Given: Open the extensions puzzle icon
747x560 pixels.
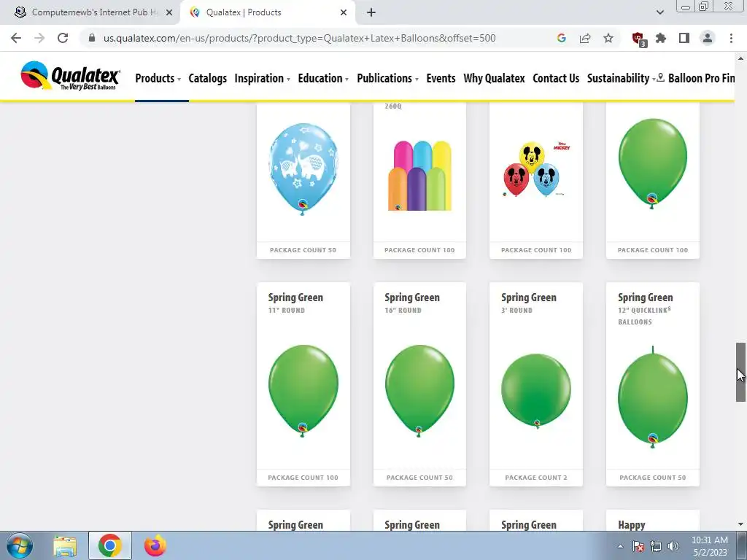Looking at the screenshot, I should pyautogui.click(x=661, y=38).
